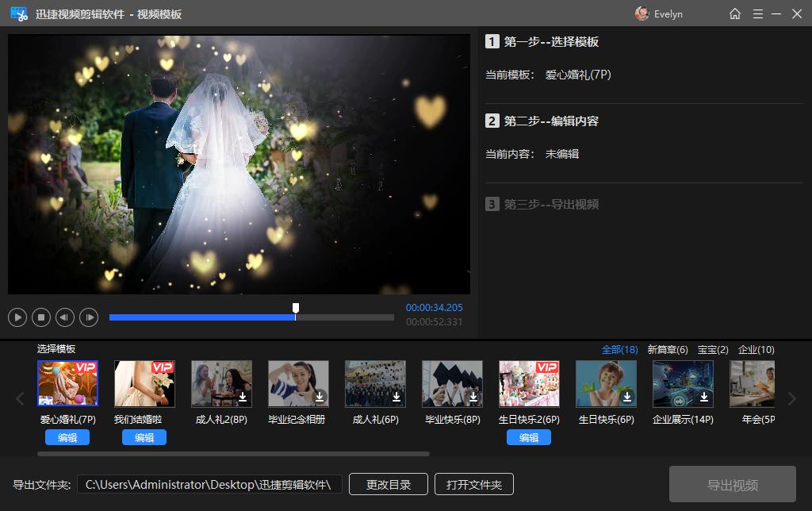Step forward one frame in preview
The image size is (812, 511).
[x=88, y=317]
